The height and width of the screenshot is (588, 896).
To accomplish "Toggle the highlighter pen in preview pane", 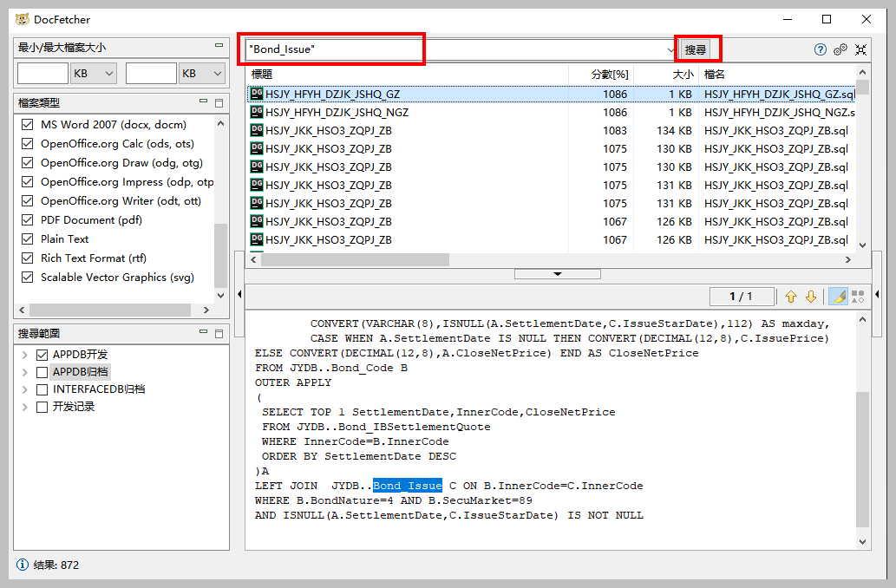I will [837, 297].
